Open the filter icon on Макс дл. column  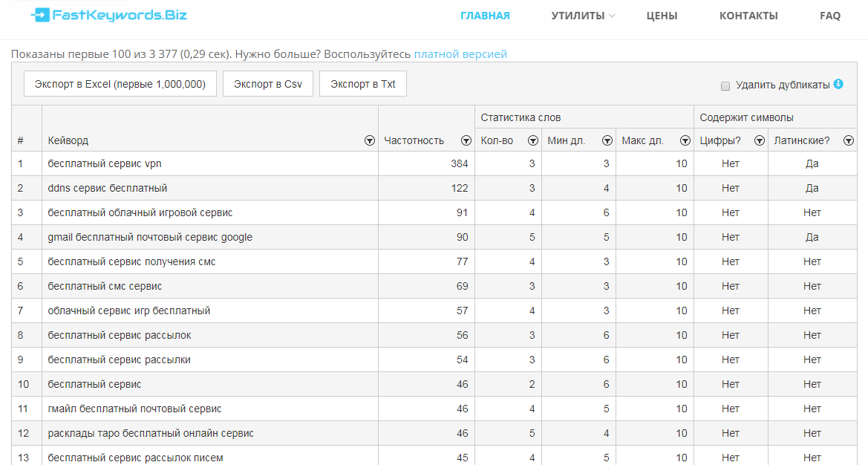pyautogui.click(x=685, y=140)
